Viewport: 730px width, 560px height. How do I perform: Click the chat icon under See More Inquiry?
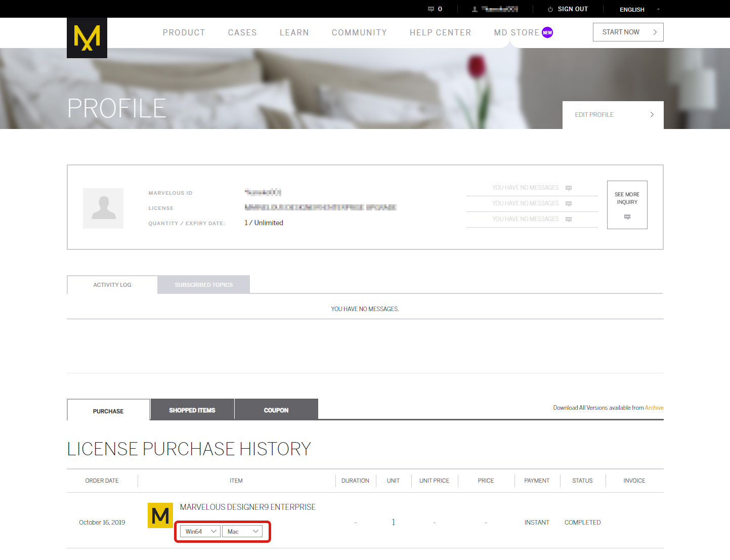coord(627,217)
